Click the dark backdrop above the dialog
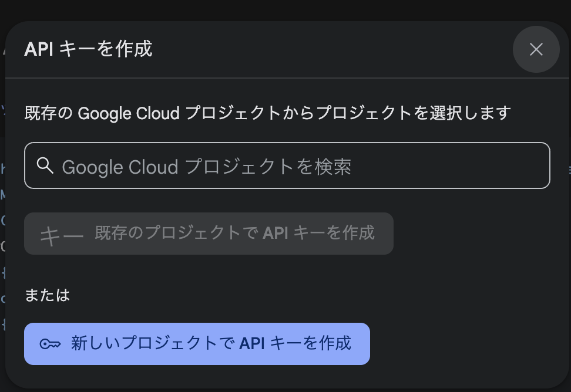Viewport: 571px width, 392px height. coord(285,9)
